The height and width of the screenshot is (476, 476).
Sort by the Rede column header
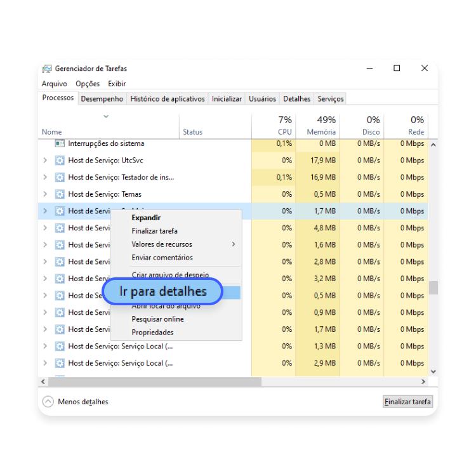tap(406, 126)
